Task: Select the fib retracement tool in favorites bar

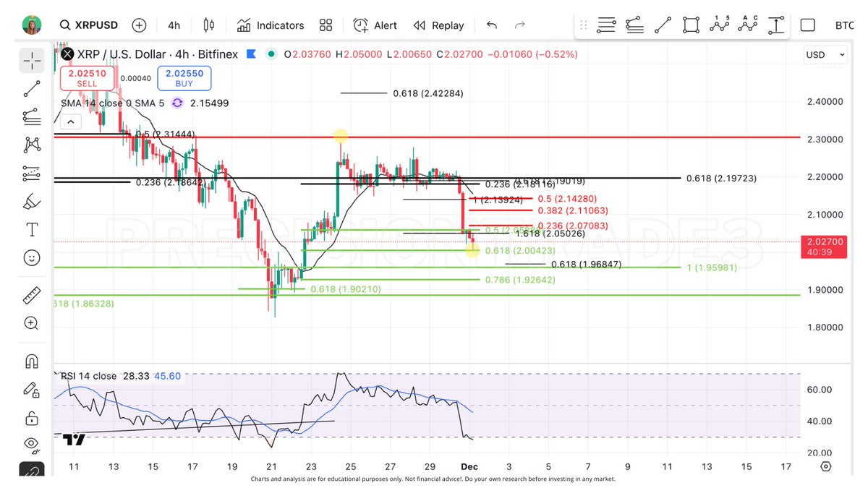Action: [607, 25]
